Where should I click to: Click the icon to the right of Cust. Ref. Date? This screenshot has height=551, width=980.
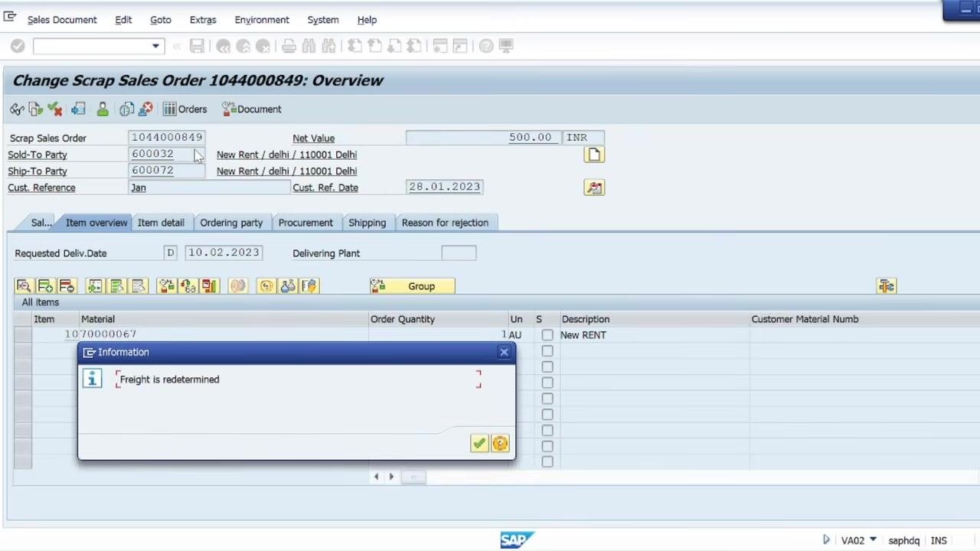point(594,187)
